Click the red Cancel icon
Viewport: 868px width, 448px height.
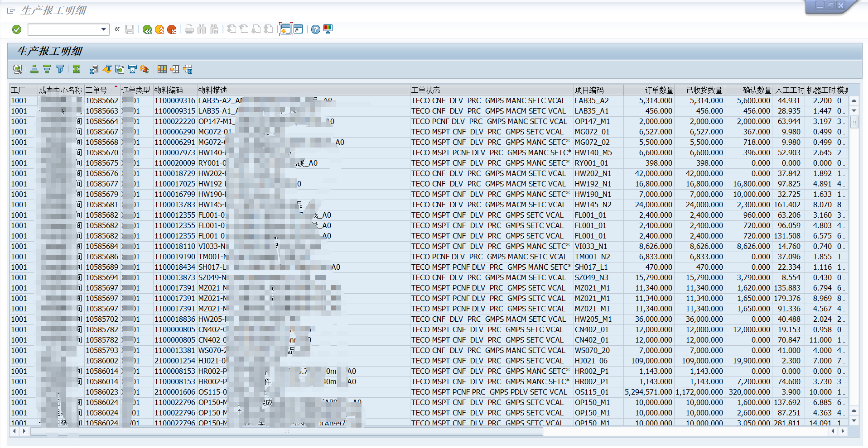tap(172, 29)
